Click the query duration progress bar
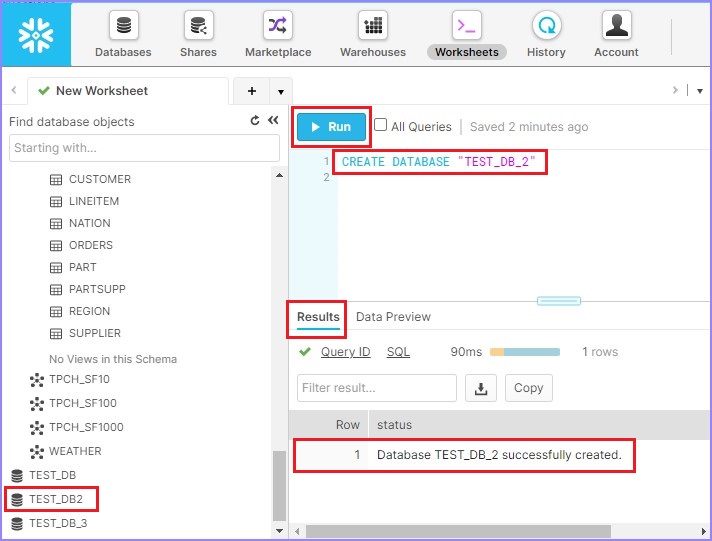Viewport: 712px width, 541px height. (x=524, y=352)
